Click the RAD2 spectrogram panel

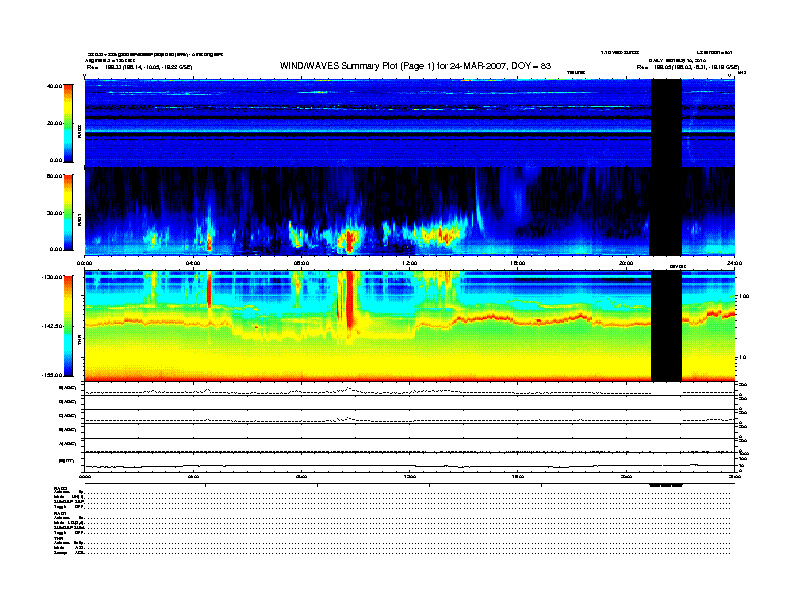click(410, 123)
